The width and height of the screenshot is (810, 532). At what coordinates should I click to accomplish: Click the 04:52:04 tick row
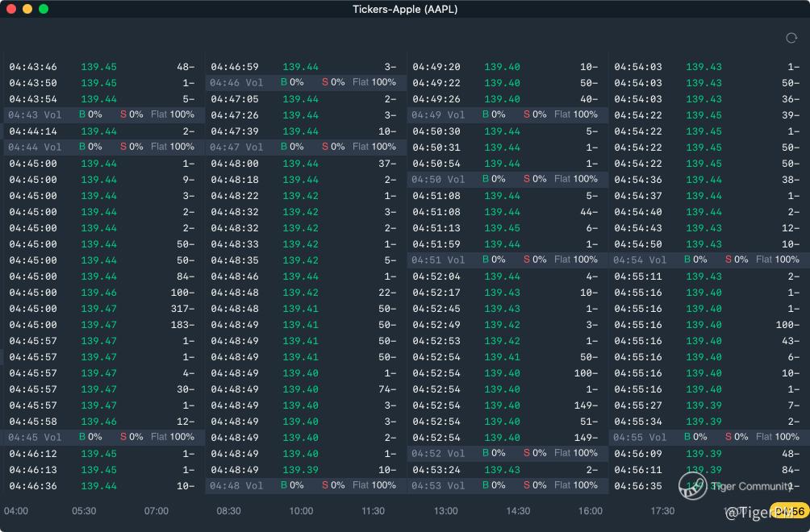click(507, 276)
